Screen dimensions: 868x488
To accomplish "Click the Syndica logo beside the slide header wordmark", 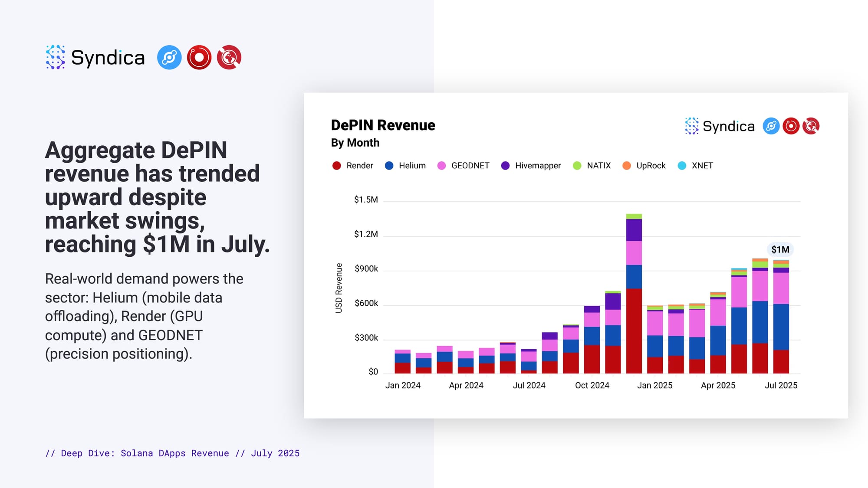I will tap(55, 57).
